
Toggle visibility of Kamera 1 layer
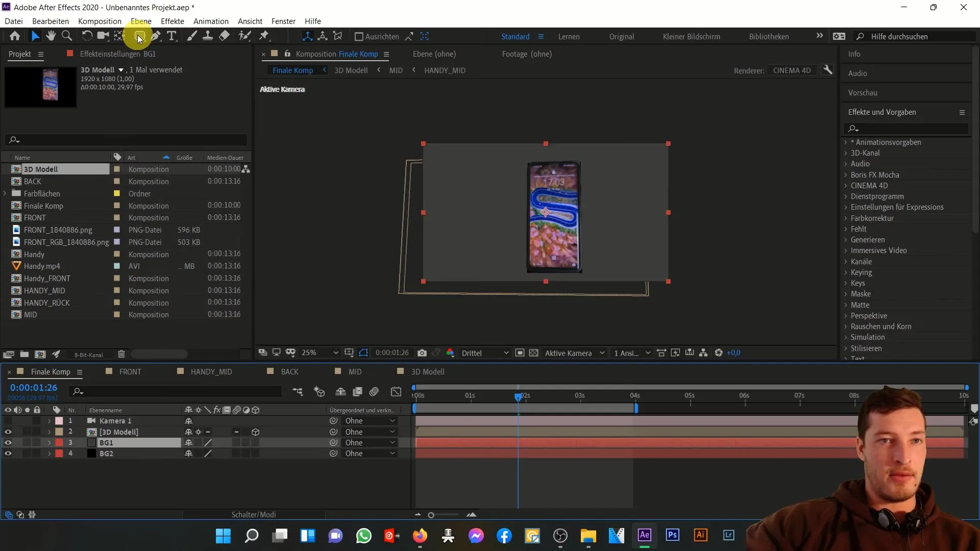click(x=8, y=420)
